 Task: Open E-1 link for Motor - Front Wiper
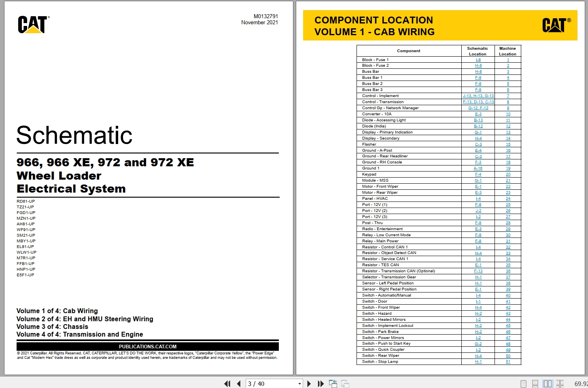(478, 187)
